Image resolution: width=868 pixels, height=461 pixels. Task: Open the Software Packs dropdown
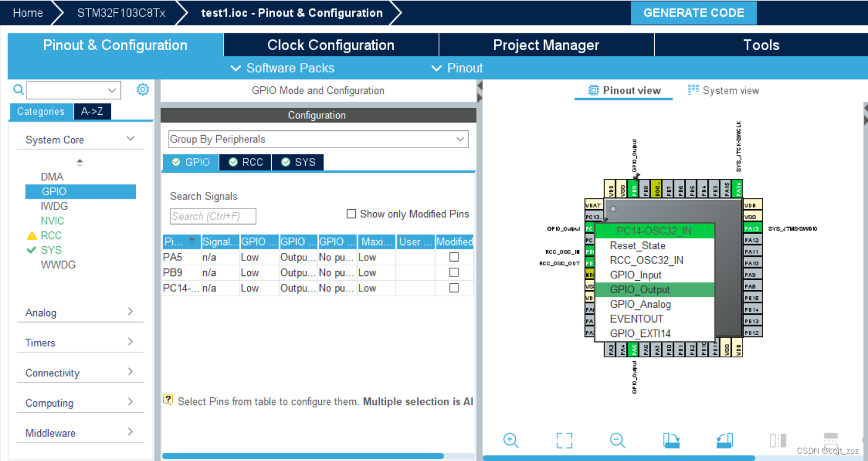pos(282,68)
